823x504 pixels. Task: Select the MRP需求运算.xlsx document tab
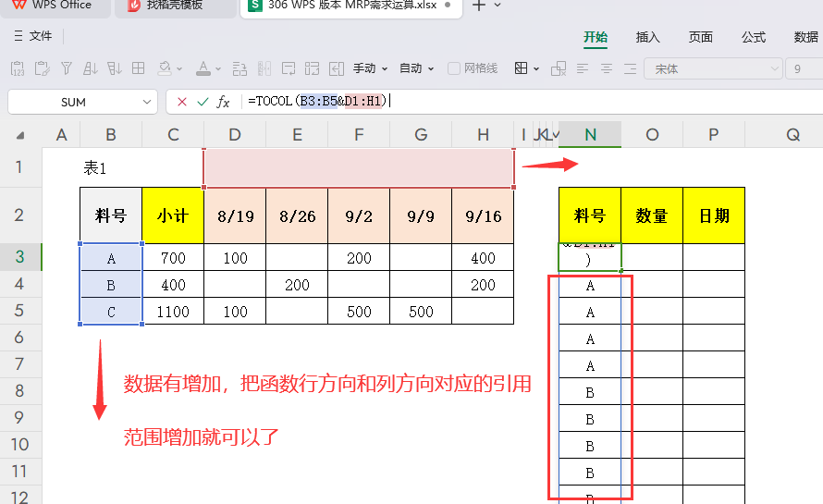(x=350, y=6)
